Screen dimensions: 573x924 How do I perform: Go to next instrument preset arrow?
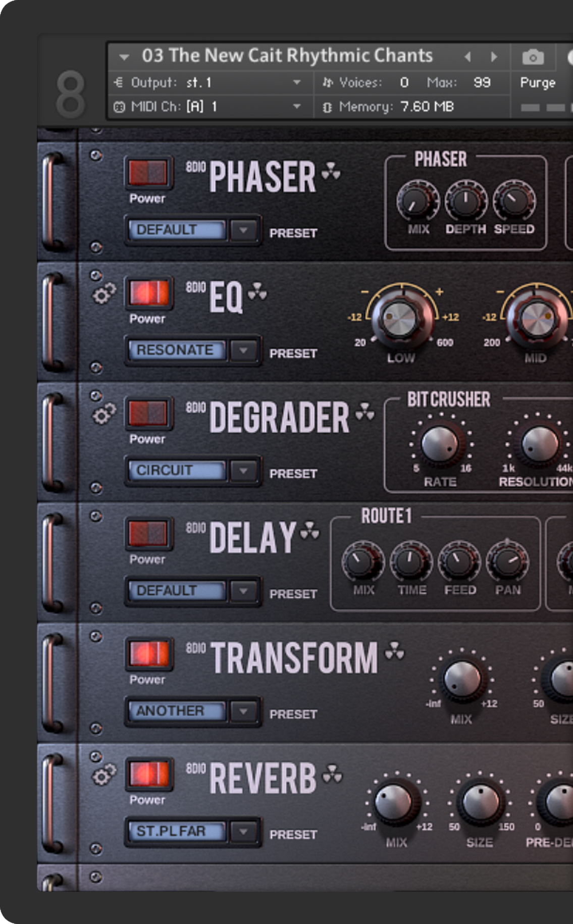[494, 57]
